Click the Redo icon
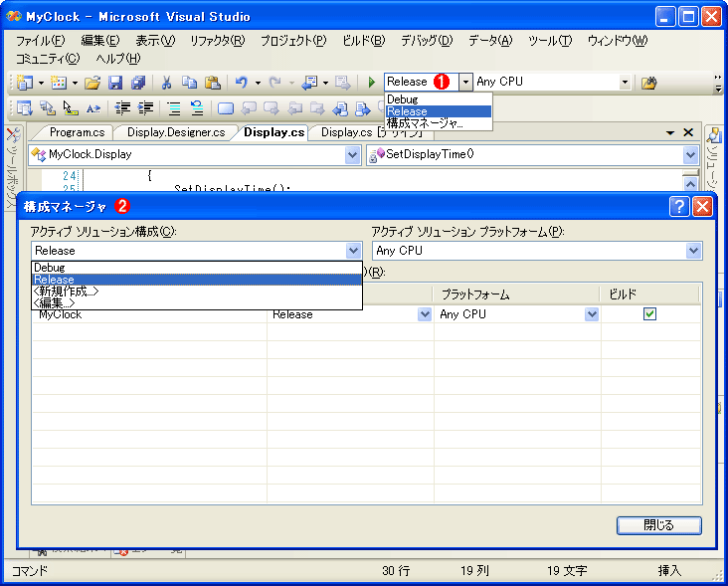 tap(275, 83)
